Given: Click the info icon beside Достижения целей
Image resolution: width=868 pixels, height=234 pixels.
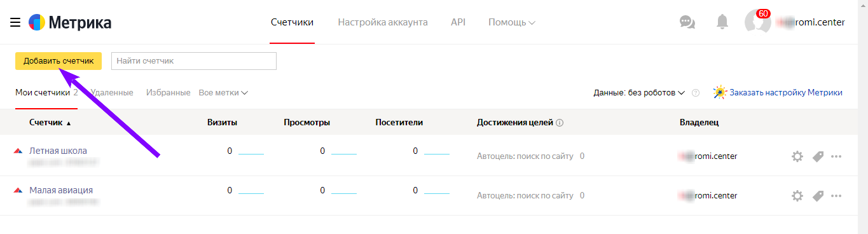Looking at the screenshot, I should pyautogui.click(x=560, y=123).
